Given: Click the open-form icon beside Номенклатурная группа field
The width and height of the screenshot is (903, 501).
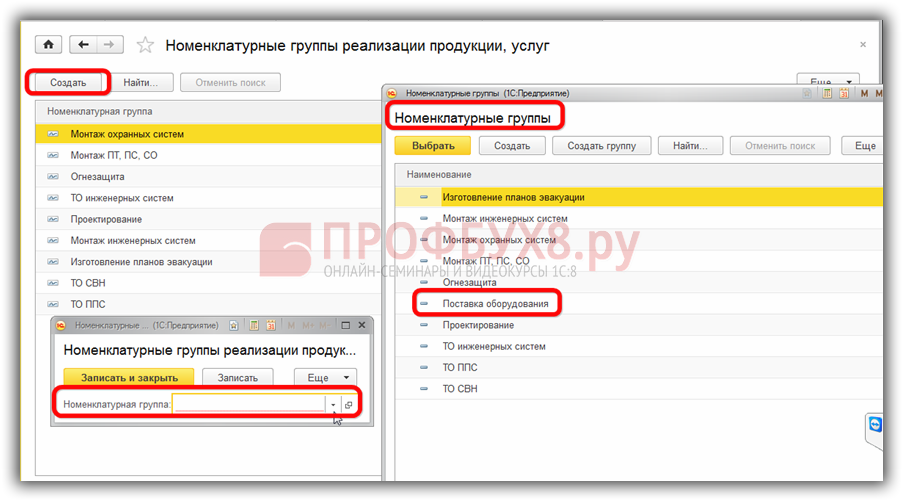Looking at the screenshot, I should tap(348, 405).
